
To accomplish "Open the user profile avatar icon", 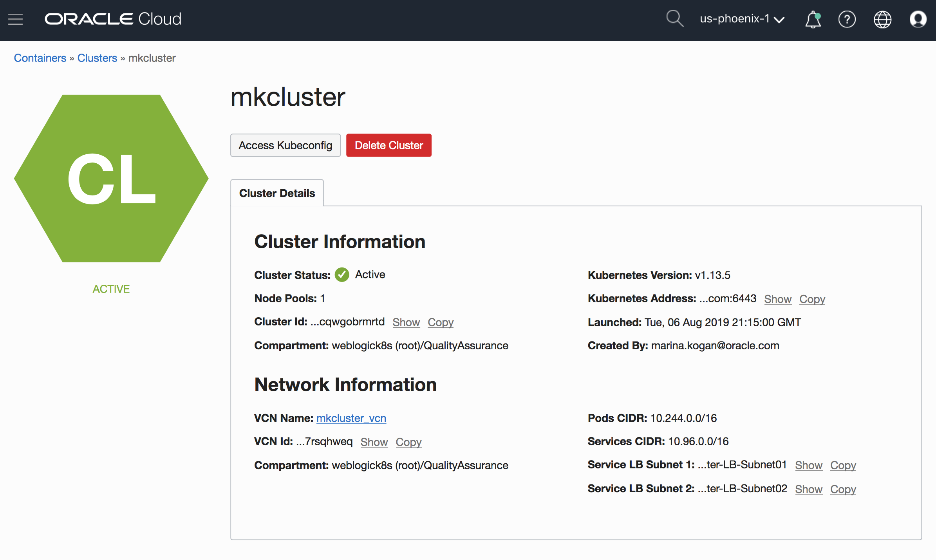I will coord(918,19).
